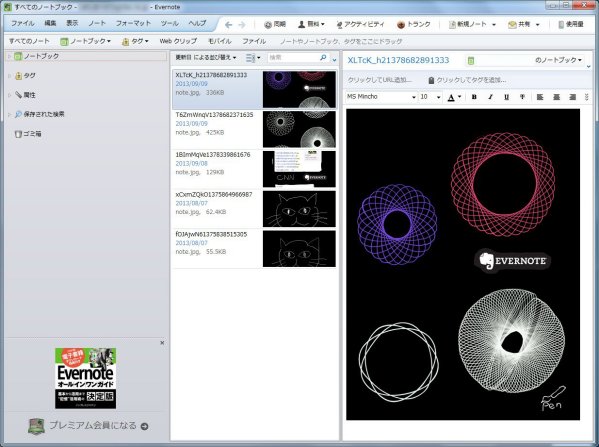Click すべてのノート shortcut
Screen dimensions: 599x447
tap(29, 41)
